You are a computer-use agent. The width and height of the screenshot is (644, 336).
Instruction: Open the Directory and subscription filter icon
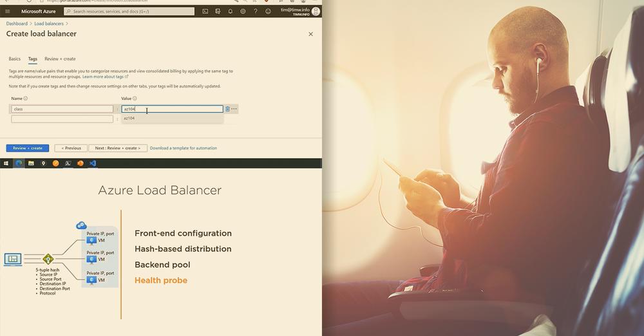coord(218,12)
